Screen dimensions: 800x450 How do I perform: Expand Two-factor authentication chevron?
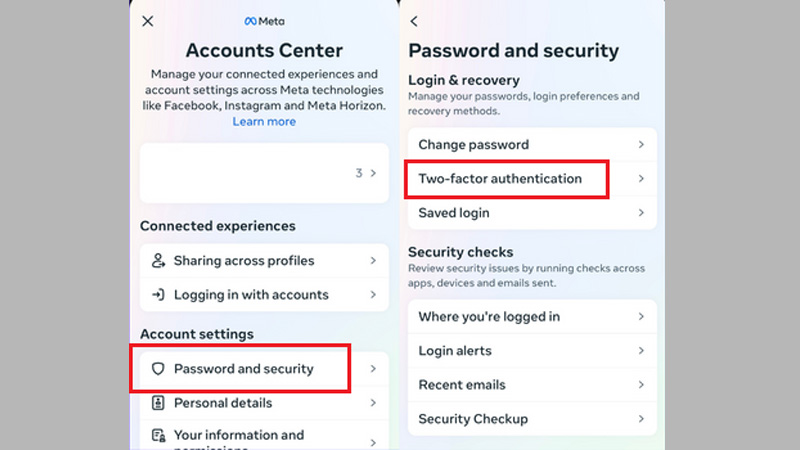[641, 179]
